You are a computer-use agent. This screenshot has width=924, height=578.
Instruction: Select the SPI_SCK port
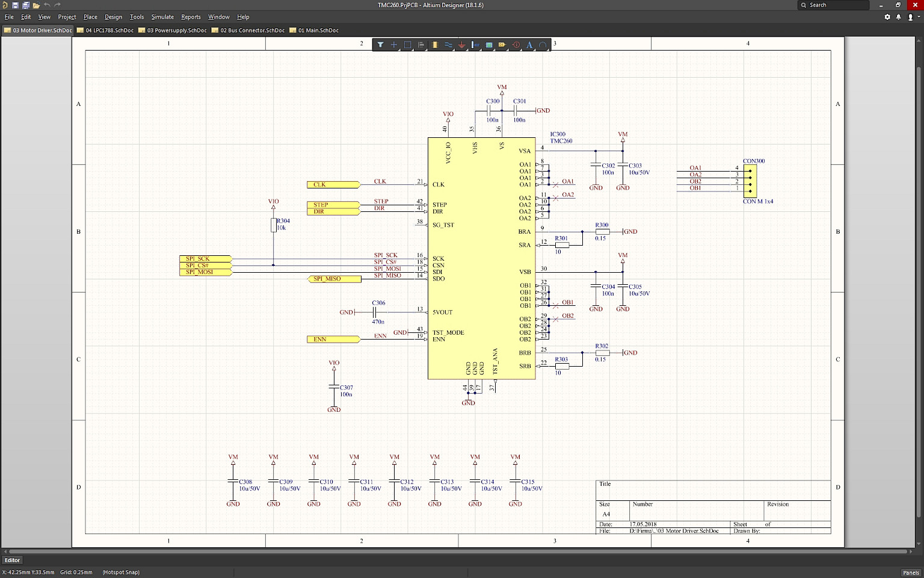206,258
